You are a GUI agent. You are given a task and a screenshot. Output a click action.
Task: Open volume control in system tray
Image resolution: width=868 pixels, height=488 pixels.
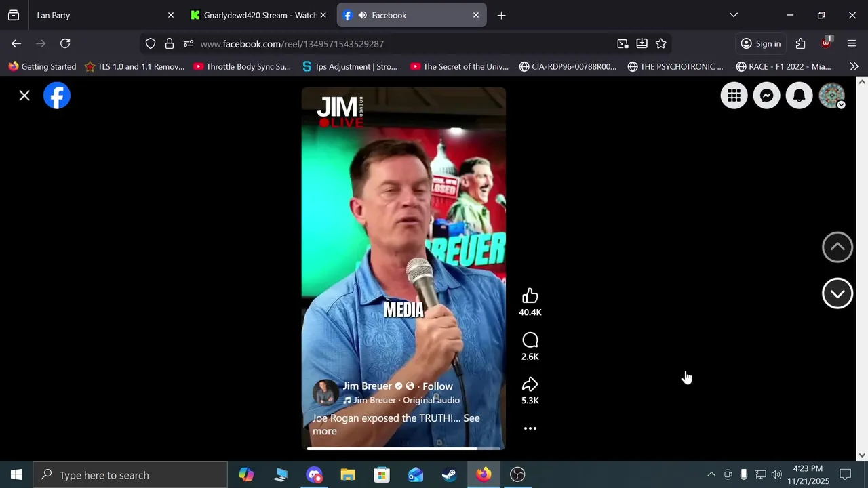[776, 474]
